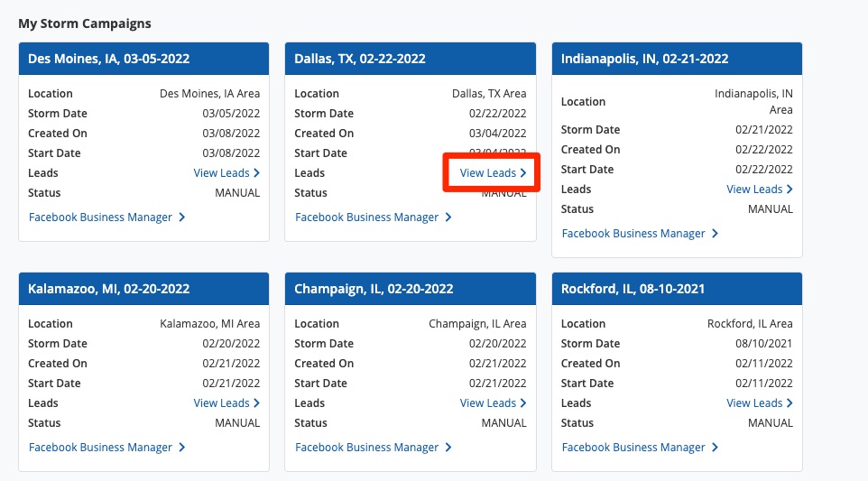This screenshot has width=868, height=481.
Task: Click chevron next to Kalamazoo Facebook Business Manager
Action: pos(182,448)
